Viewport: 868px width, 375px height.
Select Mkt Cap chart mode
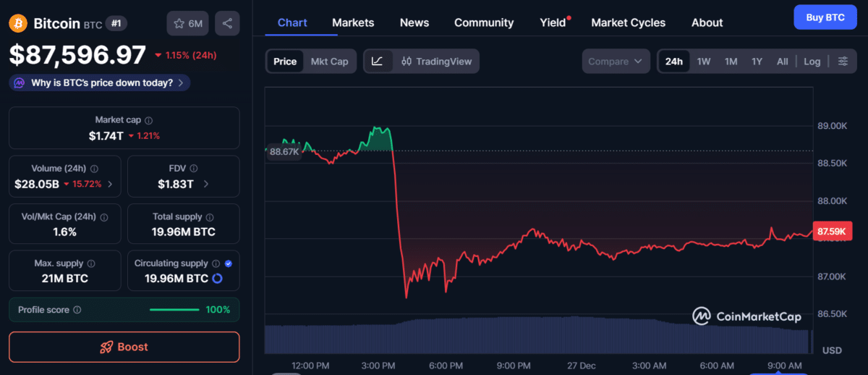(x=329, y=62)
